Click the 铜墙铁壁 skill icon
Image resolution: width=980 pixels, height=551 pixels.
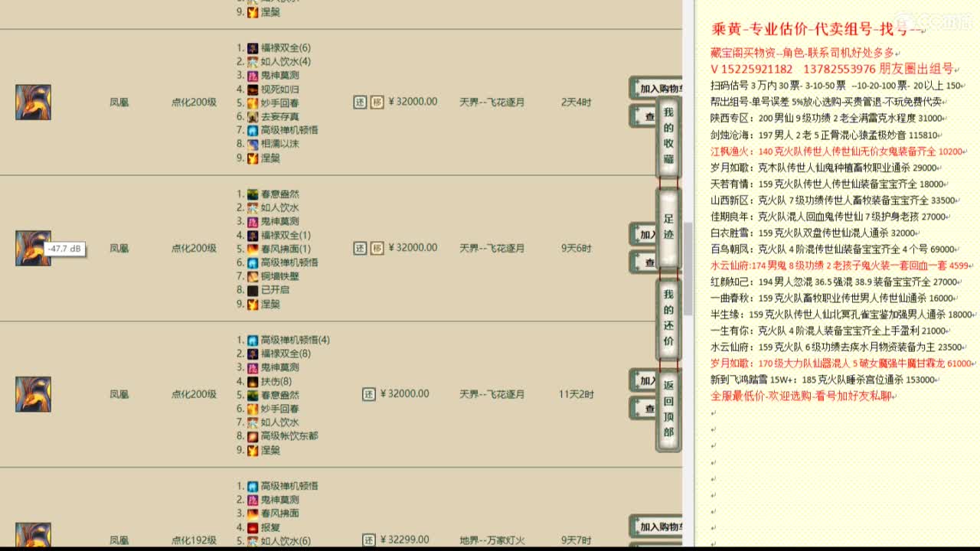click(x=253, y=276)
